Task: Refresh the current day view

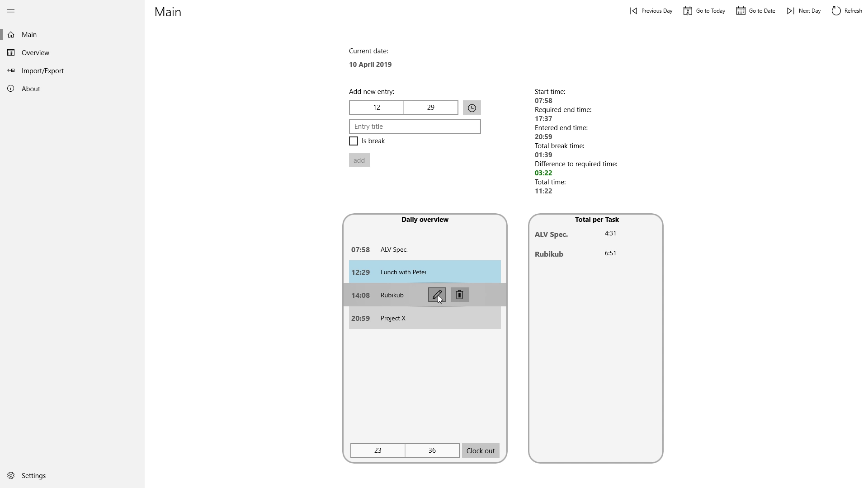Action: coord(847,11)
